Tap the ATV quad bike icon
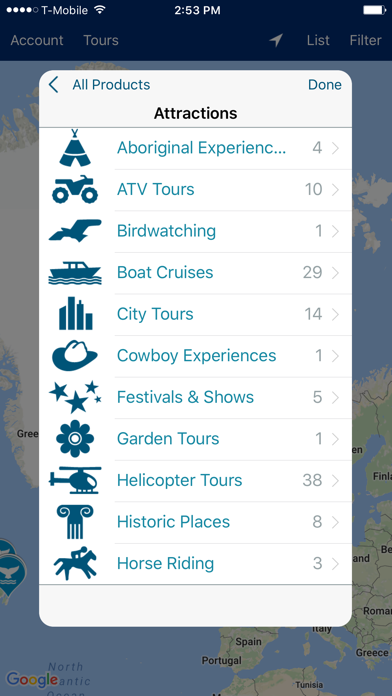This screenshot has height=696, width=392. point(75,190)
